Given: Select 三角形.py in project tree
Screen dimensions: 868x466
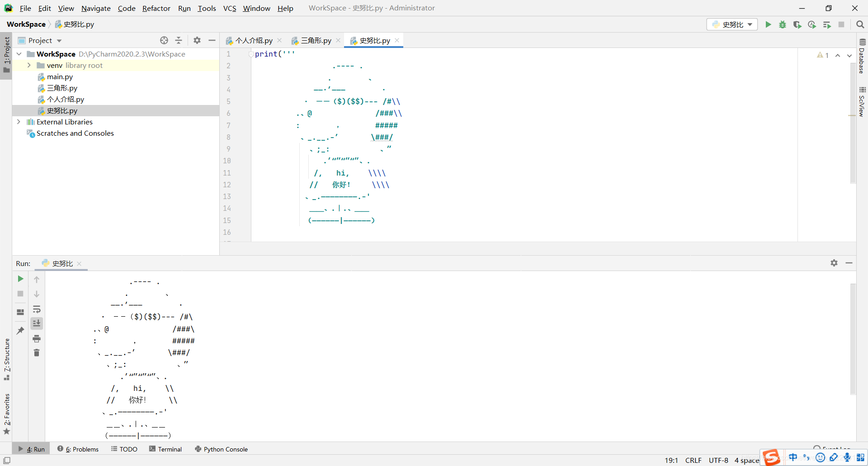Looking at the screenshot, I should (62, 88).
